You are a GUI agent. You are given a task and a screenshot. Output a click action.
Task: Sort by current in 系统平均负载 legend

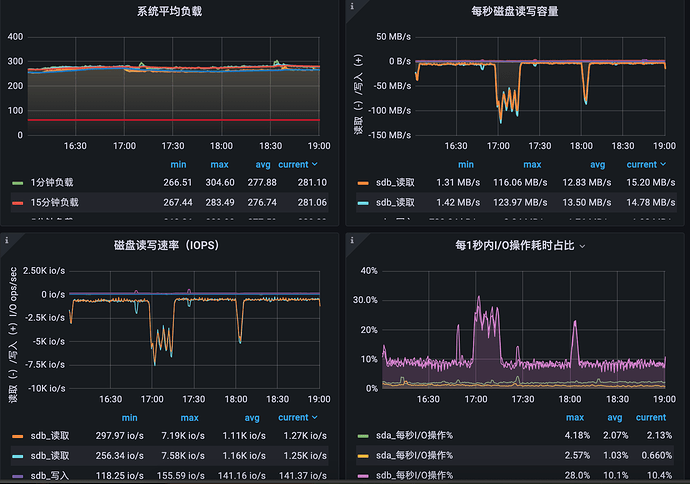point(297,165)
